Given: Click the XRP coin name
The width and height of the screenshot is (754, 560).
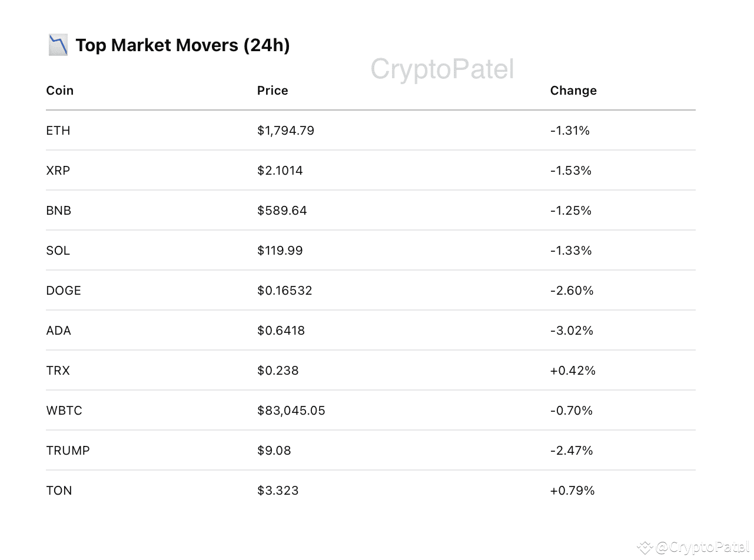Looking at the screenshot, I should 58,171.
